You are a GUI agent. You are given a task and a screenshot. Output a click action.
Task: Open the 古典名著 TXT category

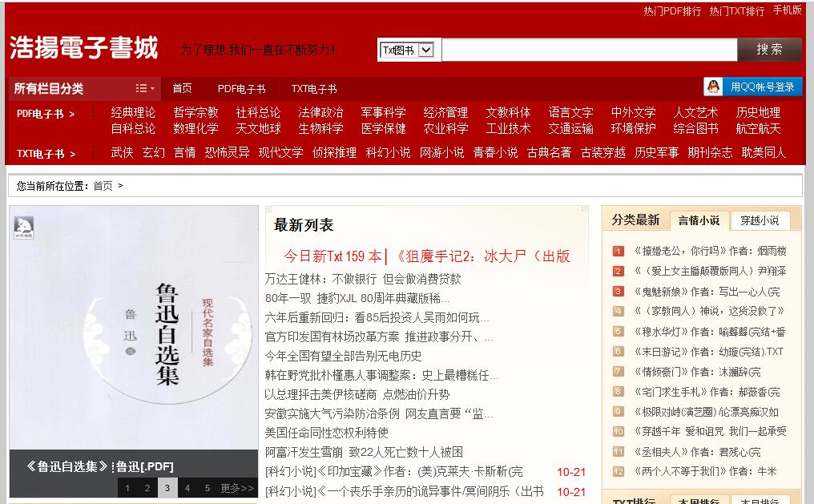pyautogui.click(x=549, y=152)
